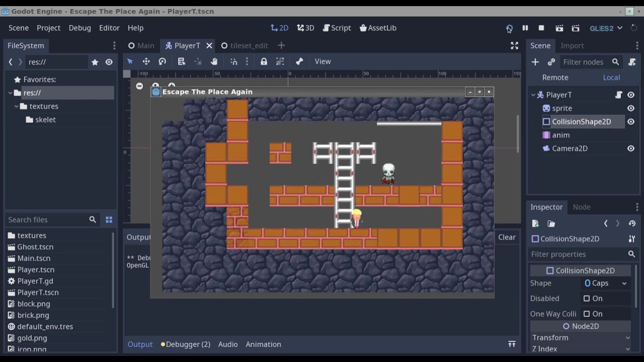Open the Inspector object properties tools
This screenshot has width=644, height=362.
click(632, 239)
